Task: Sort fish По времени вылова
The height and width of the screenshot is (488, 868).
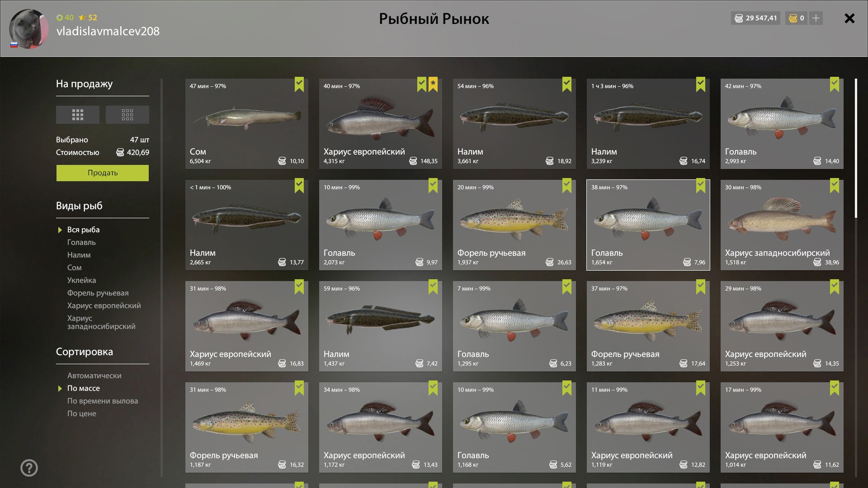Action: coord(103,401)
